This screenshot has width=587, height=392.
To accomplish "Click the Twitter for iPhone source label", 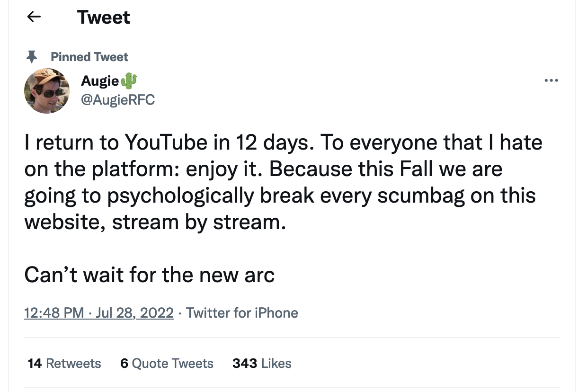I will pos(242,313).
